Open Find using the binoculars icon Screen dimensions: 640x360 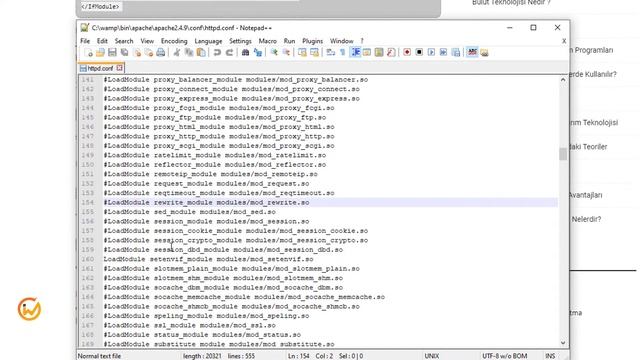245,52
